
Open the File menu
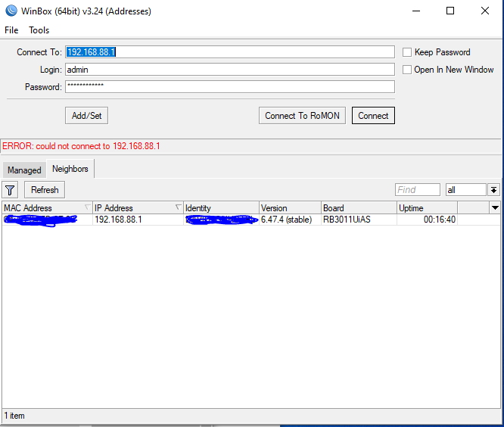tap(11, 30)
